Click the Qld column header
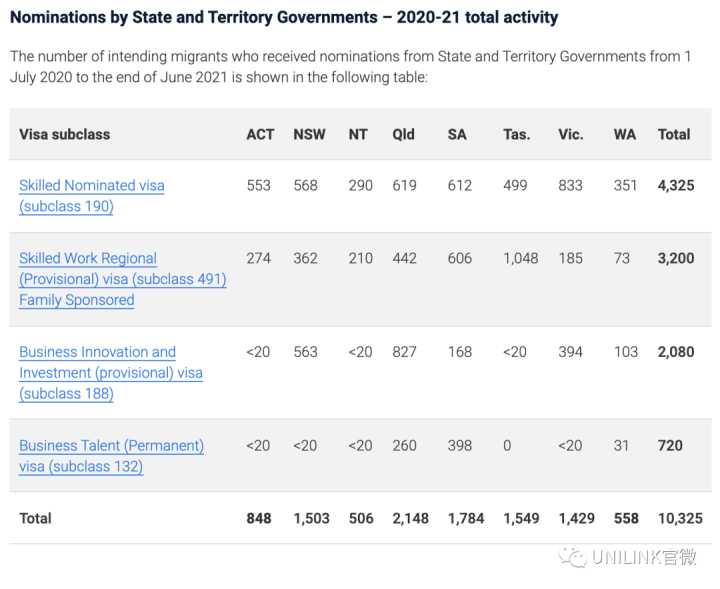The width and height of the screenshot is (720, 589). point(404,135)
